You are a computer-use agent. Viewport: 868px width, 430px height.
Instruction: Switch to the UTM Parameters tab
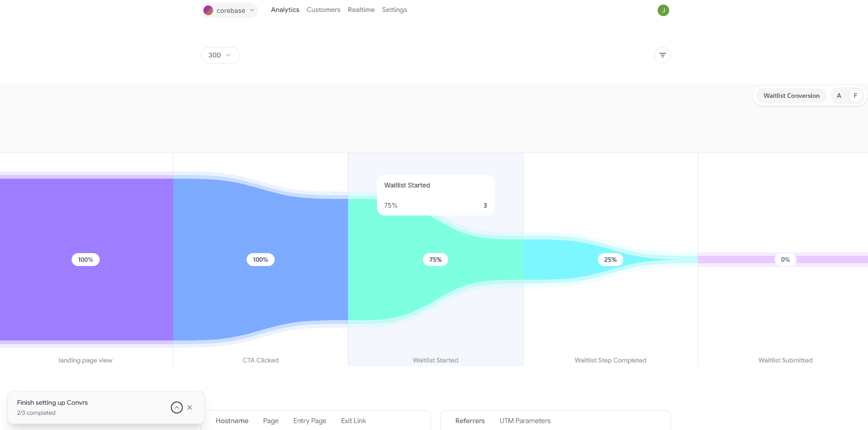(x=525, y=421)
